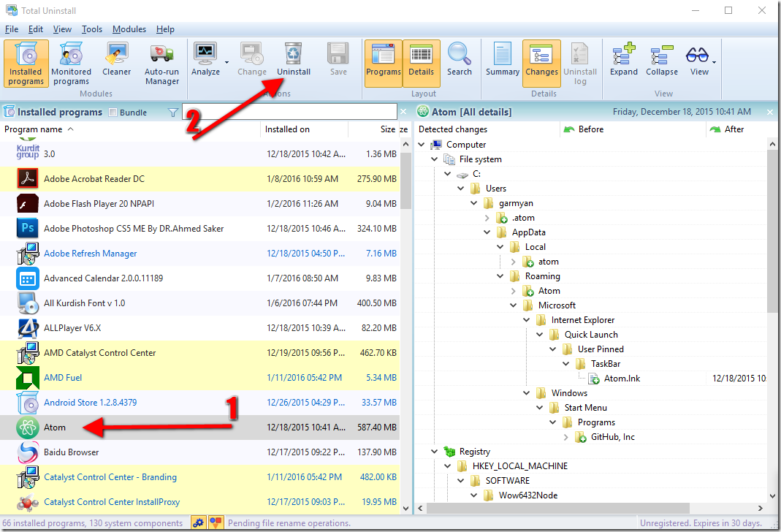Select the Kurdit group 3.0 icon
Image resolution: width=781 pixels, height=532 pixels.
[27, 152]
